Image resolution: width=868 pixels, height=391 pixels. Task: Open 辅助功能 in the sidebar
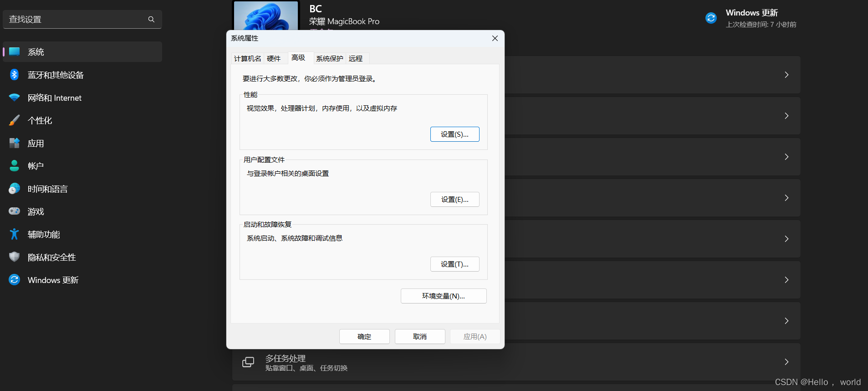coord(82,234)
